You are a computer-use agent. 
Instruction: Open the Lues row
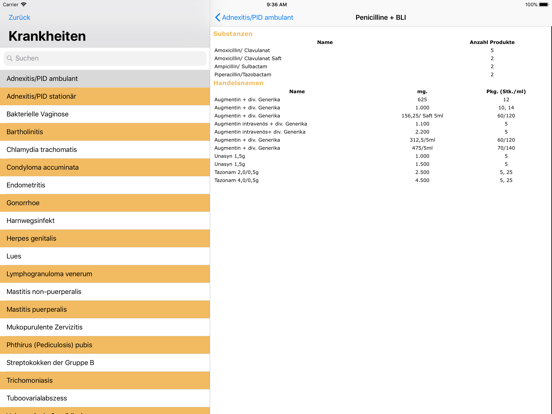click(105, 256)
